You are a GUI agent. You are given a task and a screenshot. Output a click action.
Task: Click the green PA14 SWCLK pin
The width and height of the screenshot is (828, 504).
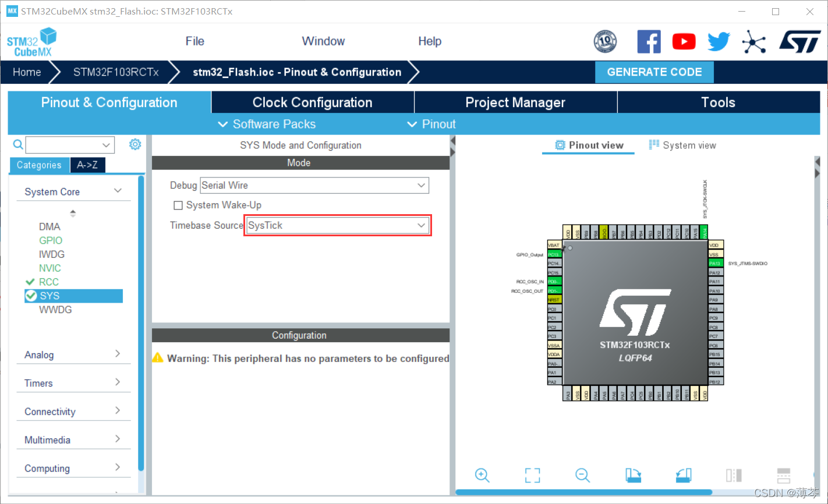pos(703,233)
